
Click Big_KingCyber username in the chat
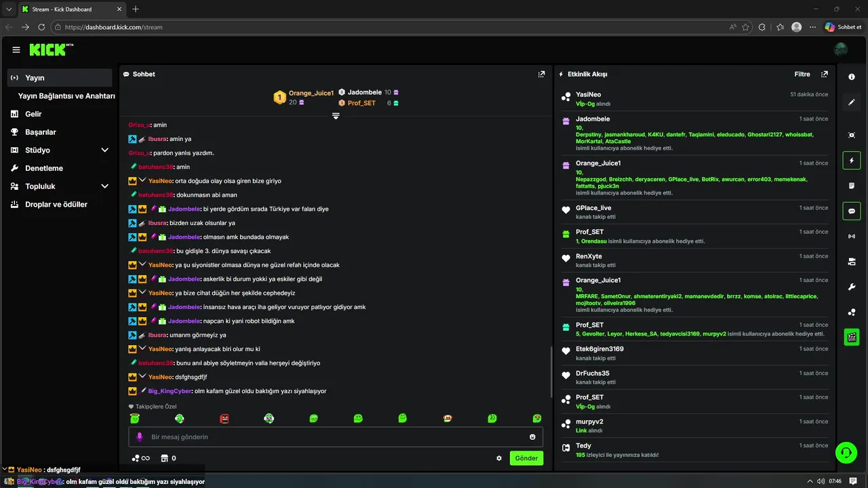coord(170,391)
